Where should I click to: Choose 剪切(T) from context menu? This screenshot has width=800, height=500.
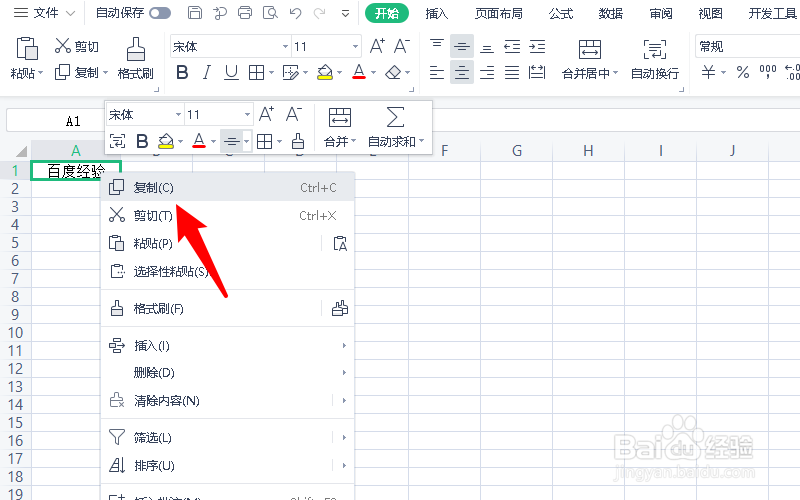point(228,215)
